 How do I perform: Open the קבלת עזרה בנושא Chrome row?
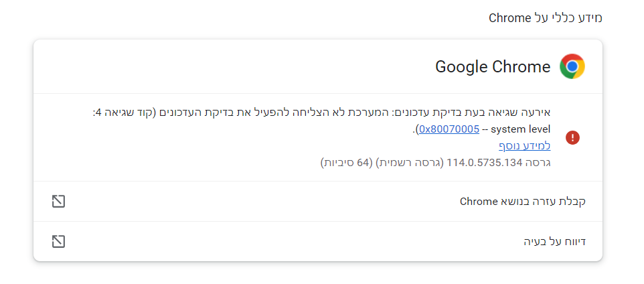coord(318,202)
